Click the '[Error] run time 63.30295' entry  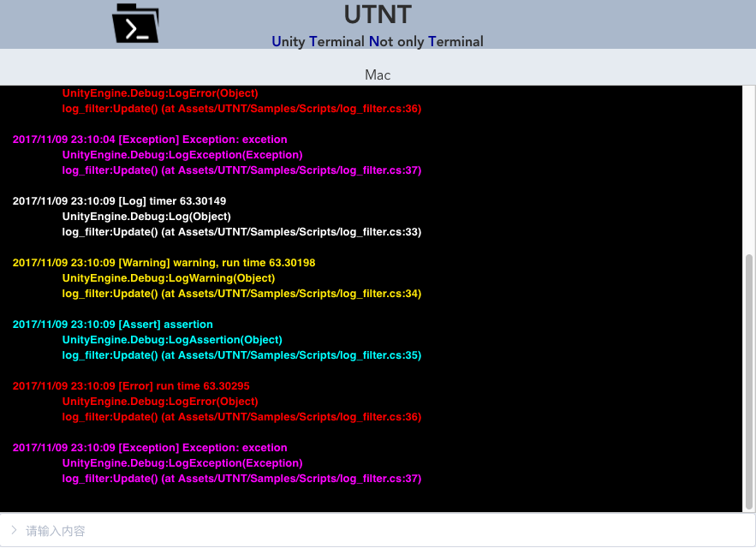(131, 386)
